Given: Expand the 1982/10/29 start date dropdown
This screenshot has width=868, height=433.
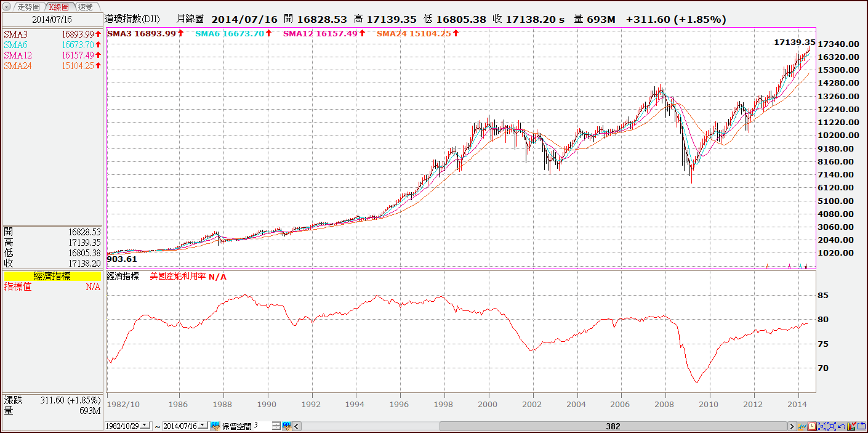Looking at the screenshot, I should coord(145,426).
